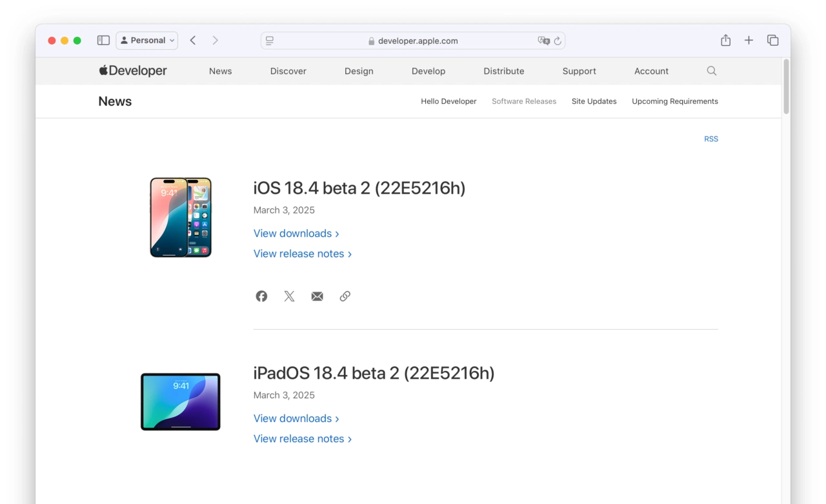Reload the current page
The width and height of the screenshot is (826, 504).
(x=558, y=41)
